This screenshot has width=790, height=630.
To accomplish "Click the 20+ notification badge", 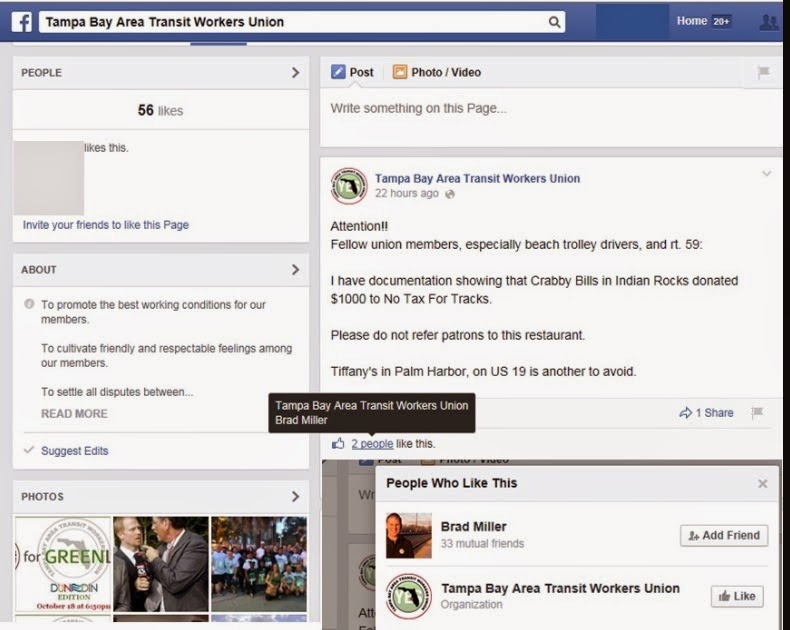I will pos(721,21).
